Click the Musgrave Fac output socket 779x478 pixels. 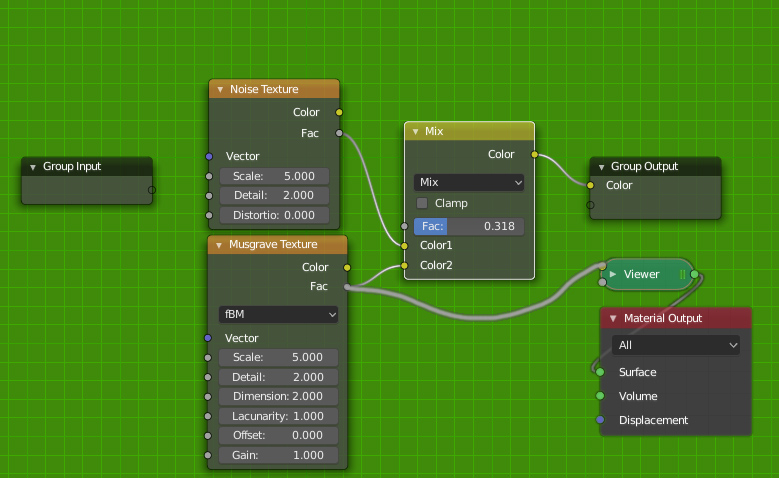[347, 287]
